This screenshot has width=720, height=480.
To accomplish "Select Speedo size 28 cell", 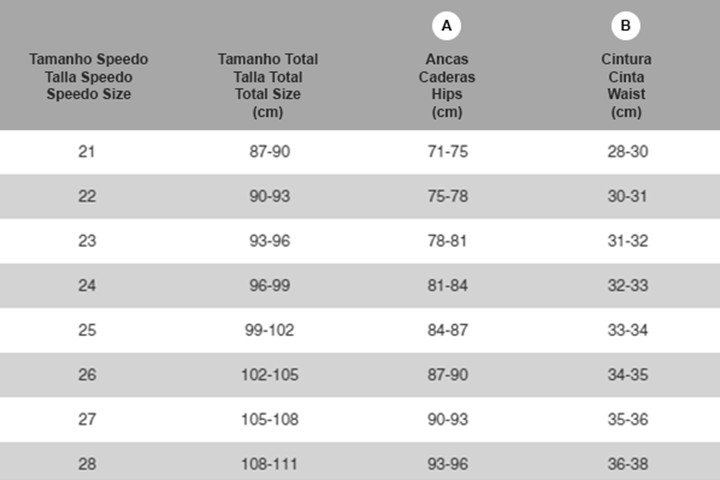I will click(x=87, y=463).
